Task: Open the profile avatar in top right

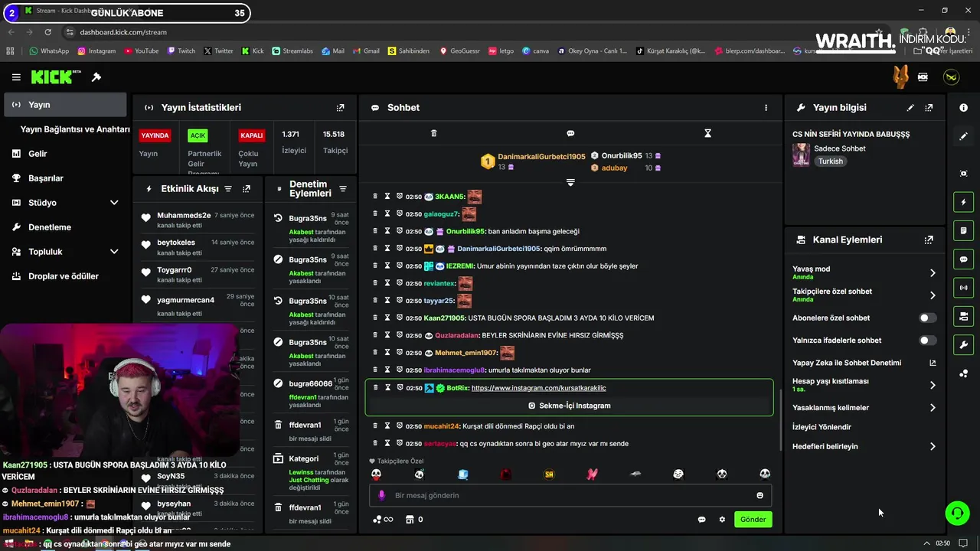Action: [951, 77]
